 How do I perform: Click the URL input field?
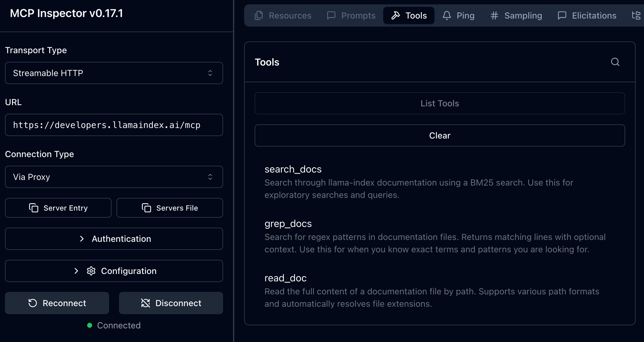pyautogui.click(x=114, y=125)
